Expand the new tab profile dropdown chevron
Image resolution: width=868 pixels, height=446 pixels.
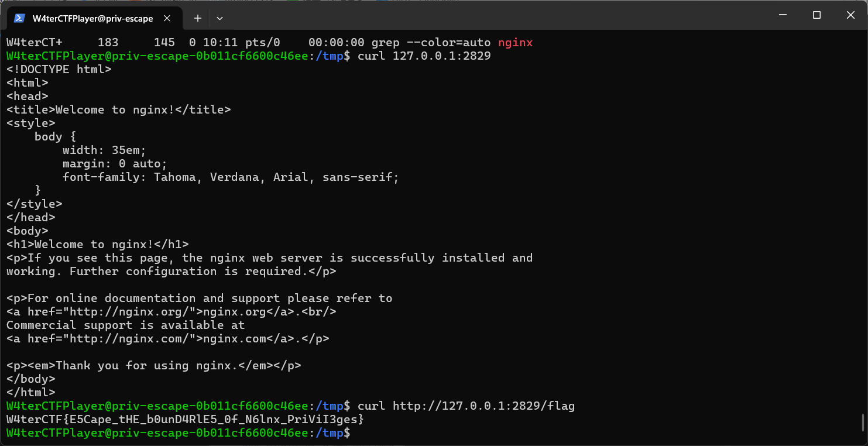click(x=219, y=18)
